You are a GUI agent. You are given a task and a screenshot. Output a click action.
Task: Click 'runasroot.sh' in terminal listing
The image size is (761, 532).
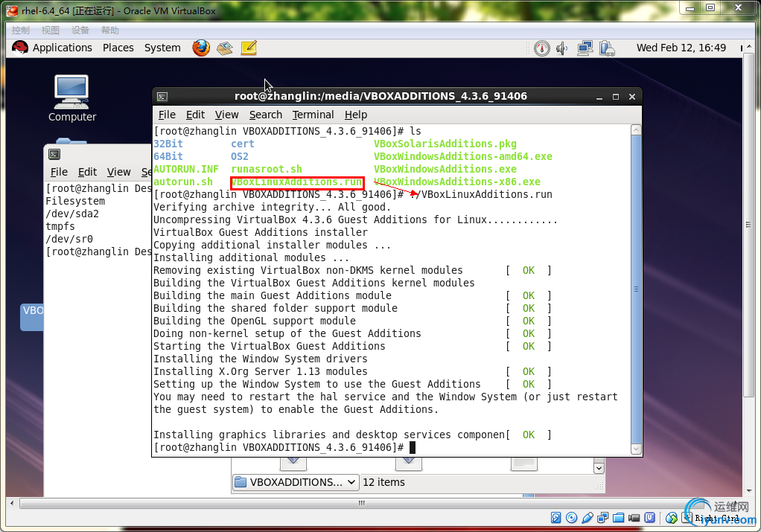[x=267, y=169]
